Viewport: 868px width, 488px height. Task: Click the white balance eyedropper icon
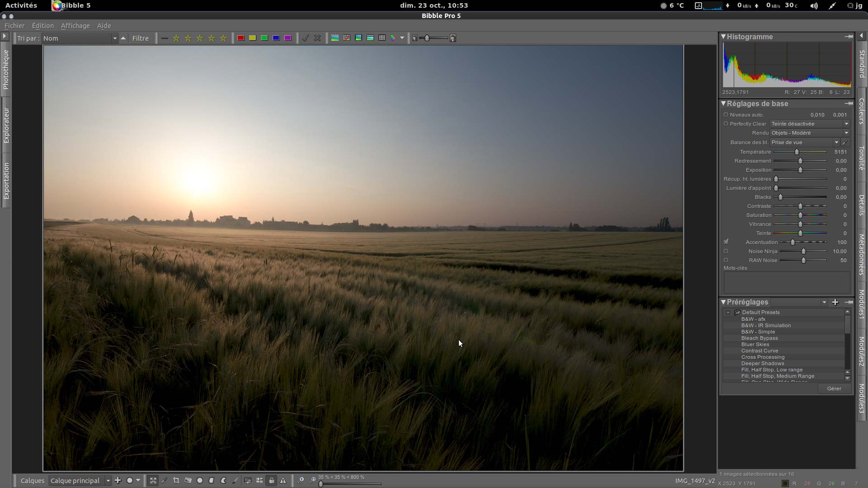coord(845,142)
